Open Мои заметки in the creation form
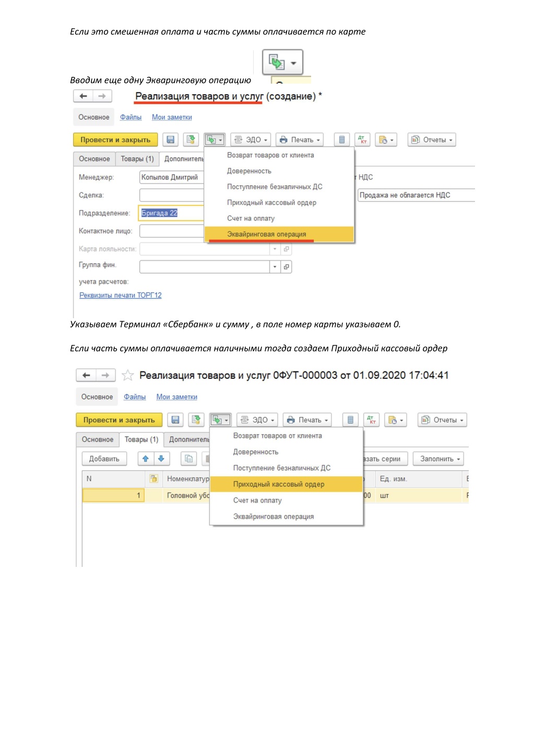The image size is (534, 756). (x=172, y=117)
